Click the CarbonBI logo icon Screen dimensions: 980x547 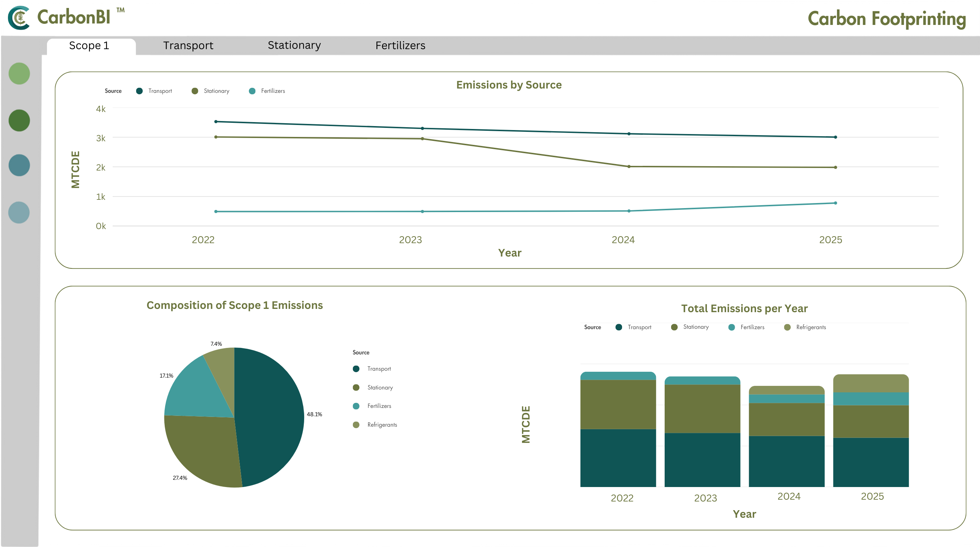click(19, 17)
